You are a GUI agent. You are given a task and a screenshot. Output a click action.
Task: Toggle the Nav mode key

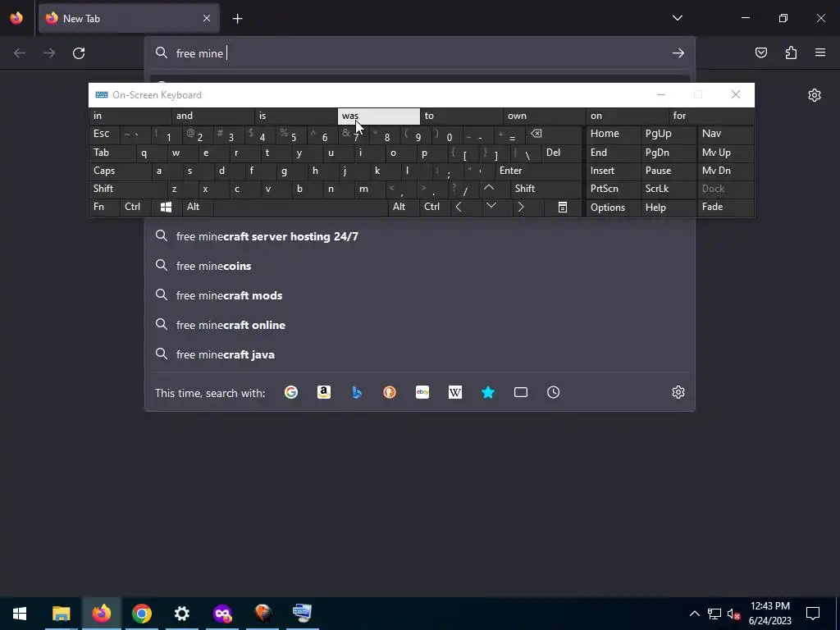pos(725,134)
